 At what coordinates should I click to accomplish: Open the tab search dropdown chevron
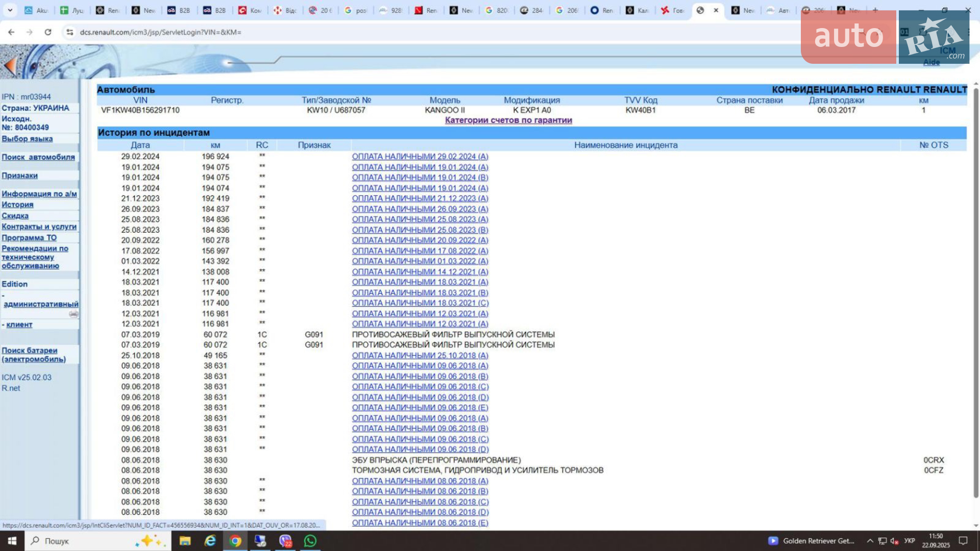(10, 10)
